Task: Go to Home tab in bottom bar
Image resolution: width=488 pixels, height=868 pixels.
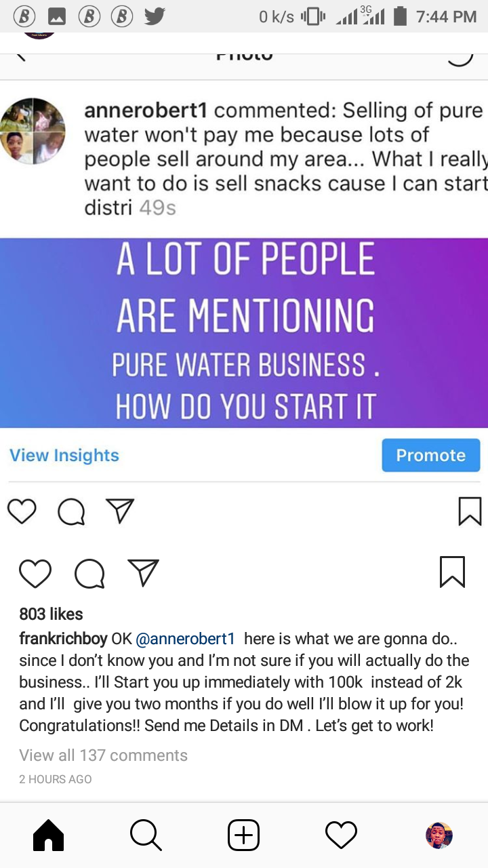Action: [48, 835]
